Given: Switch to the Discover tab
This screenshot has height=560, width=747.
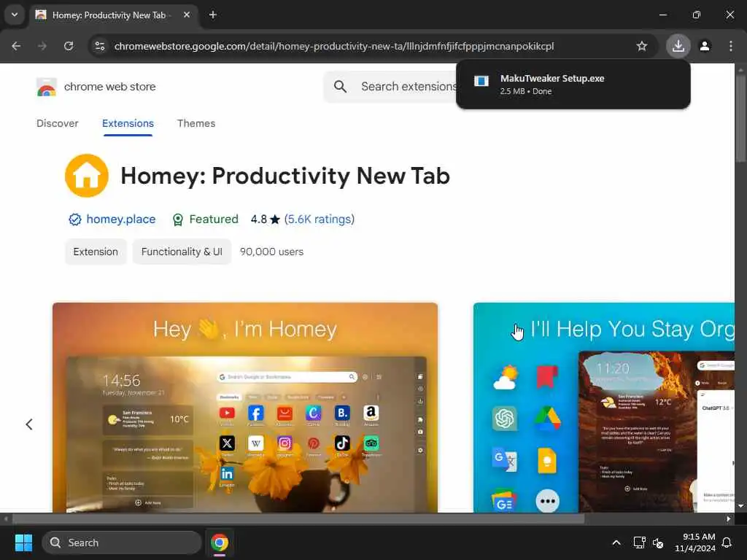Looking at the screenshot, I should tap(57, 123).
